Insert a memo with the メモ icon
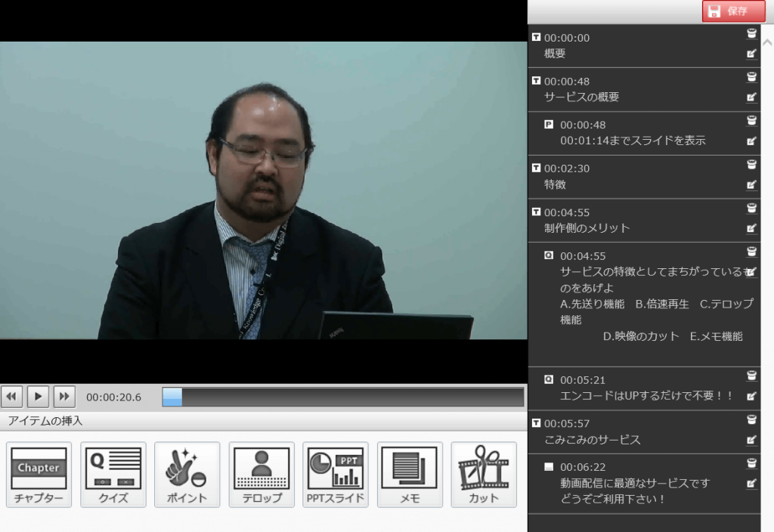Screen dimensions: 774x532 click(409, 474)
